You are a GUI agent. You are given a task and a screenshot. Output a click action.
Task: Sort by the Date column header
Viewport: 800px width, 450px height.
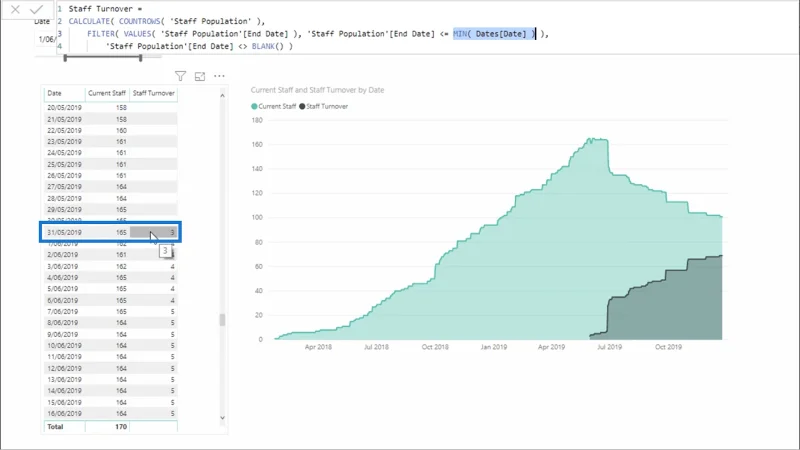pyautogui.click(x=55, y=93)
